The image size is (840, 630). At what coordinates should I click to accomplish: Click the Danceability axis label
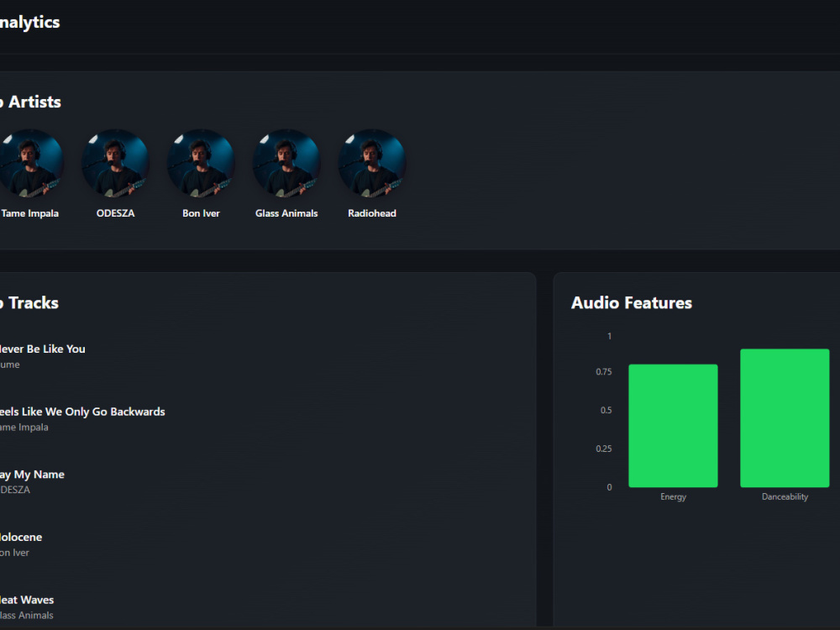tap(785, 496)
